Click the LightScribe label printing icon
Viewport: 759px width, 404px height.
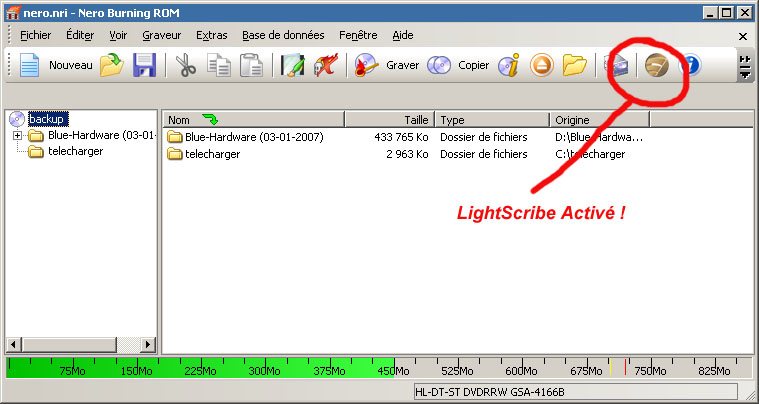657,65
